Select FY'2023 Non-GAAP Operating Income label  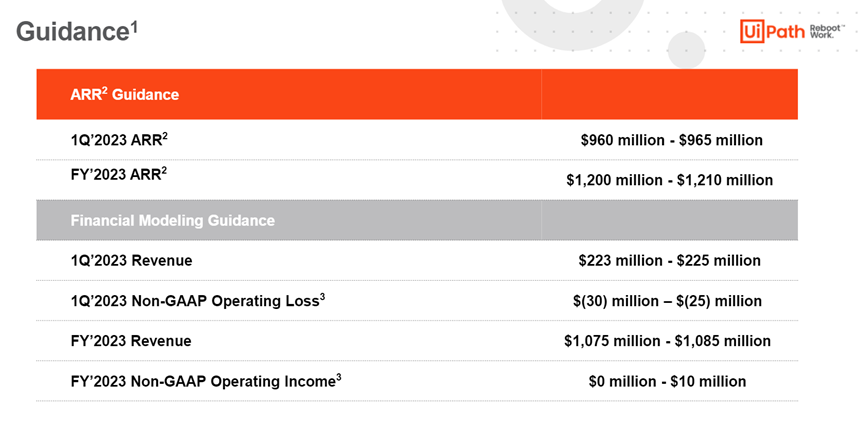point(206,381)
